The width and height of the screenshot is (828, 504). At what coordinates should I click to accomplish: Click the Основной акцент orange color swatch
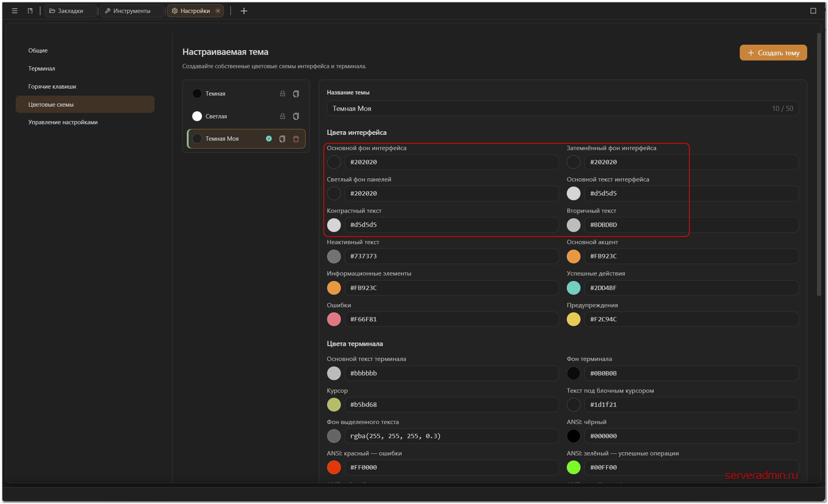coord(573,256)
